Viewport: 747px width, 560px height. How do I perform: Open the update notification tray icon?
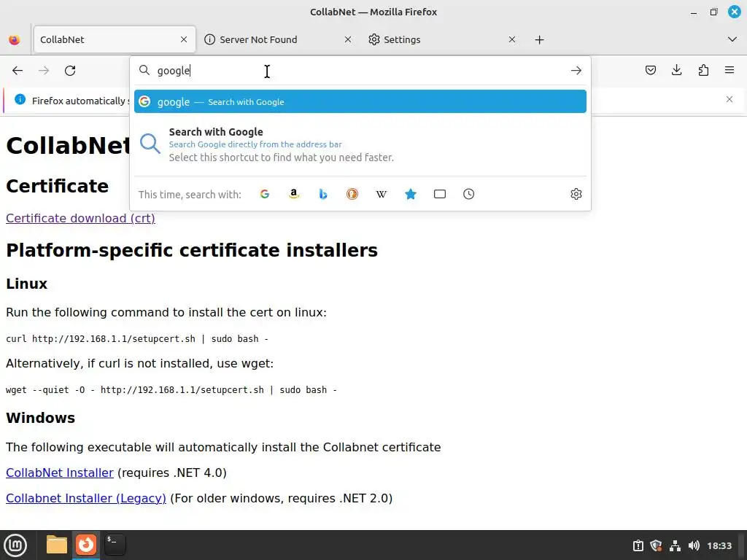tap(638, 545)
